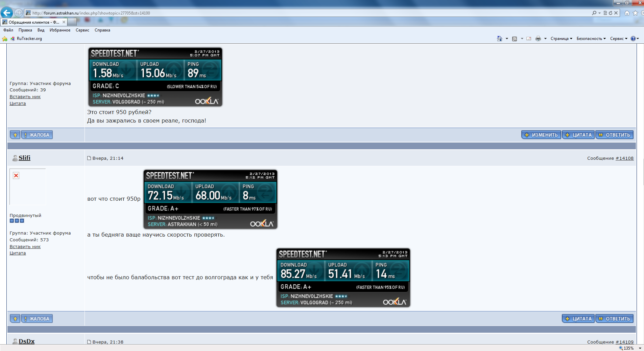Click the blue help question mark icon
The height and width of the screenshot is (351, 644).
[x=633, y=39]
